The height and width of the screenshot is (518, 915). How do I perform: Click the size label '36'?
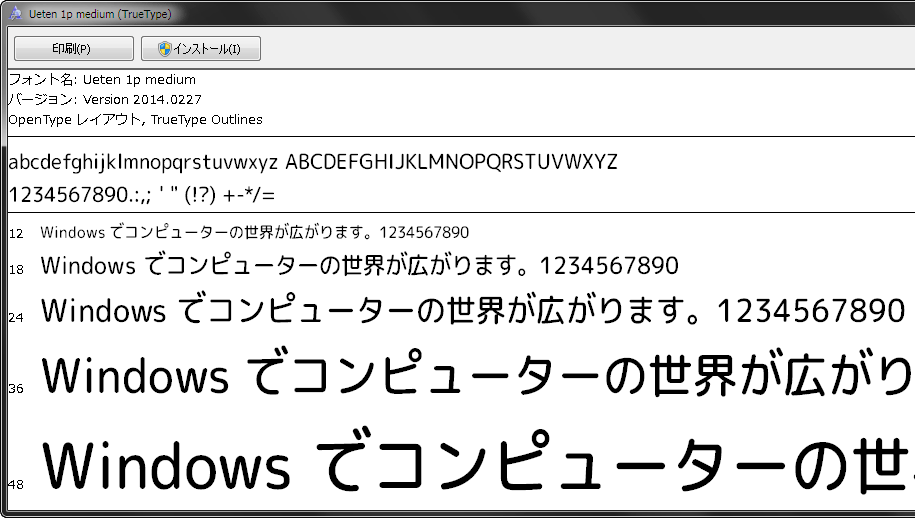tap(16, 388)
